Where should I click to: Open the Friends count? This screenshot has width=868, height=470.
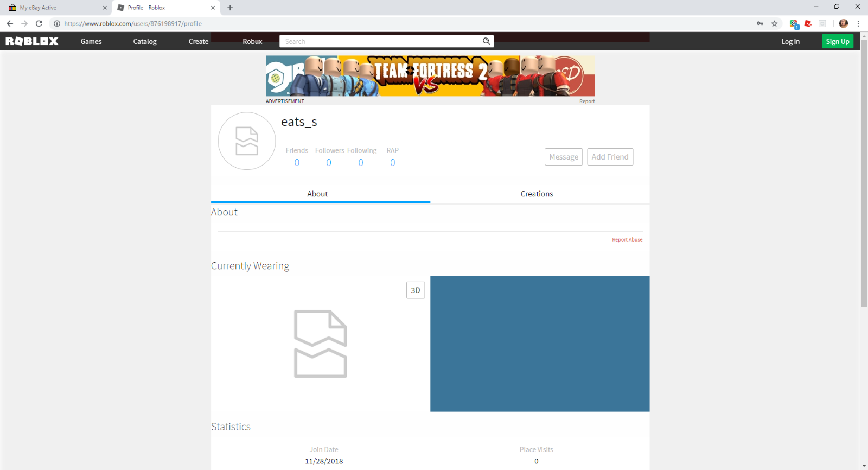[297, 163]
